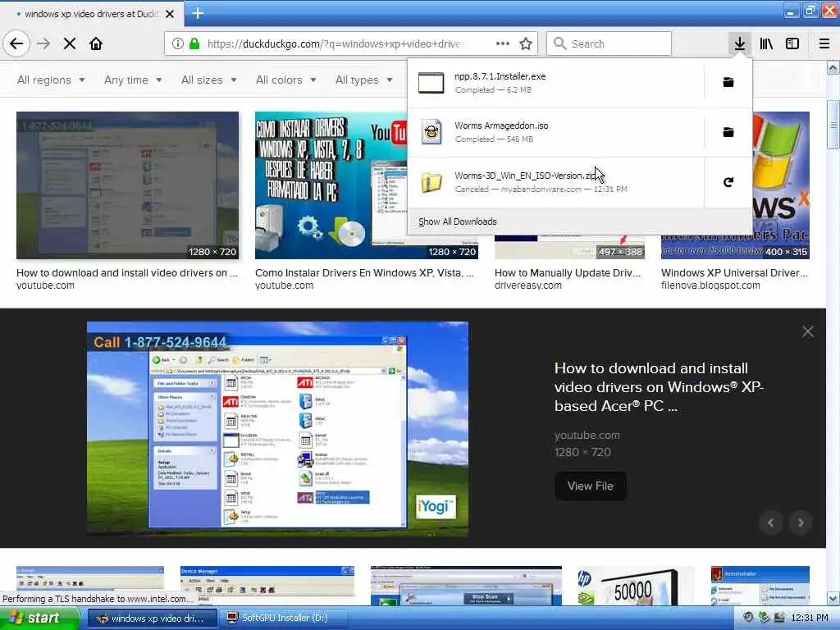Open page actions three-dot menu
The image size is (840, 630).
[x=503, y=43]
